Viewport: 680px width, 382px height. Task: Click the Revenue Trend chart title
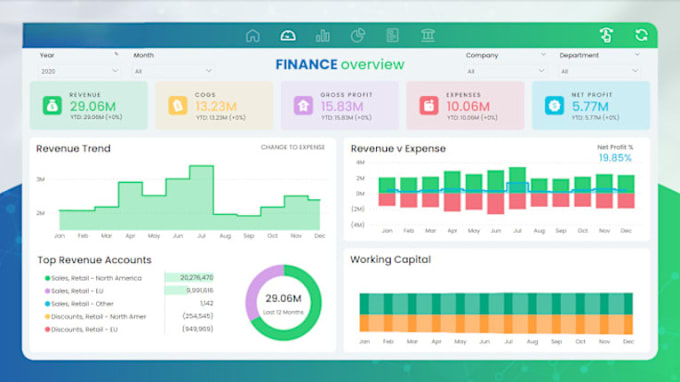click(73, 149)
